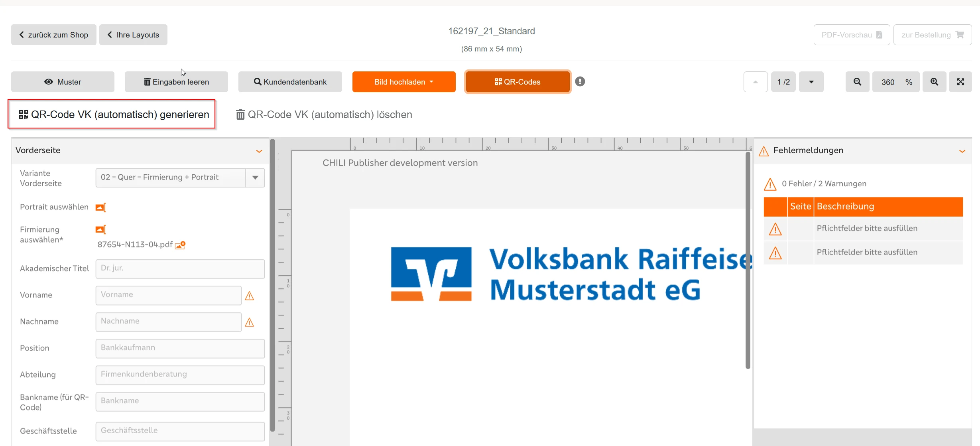The image size is (980, 446).
Task: Collapse the Fehlermeldungen panel
Action: [x=962, y=151]
